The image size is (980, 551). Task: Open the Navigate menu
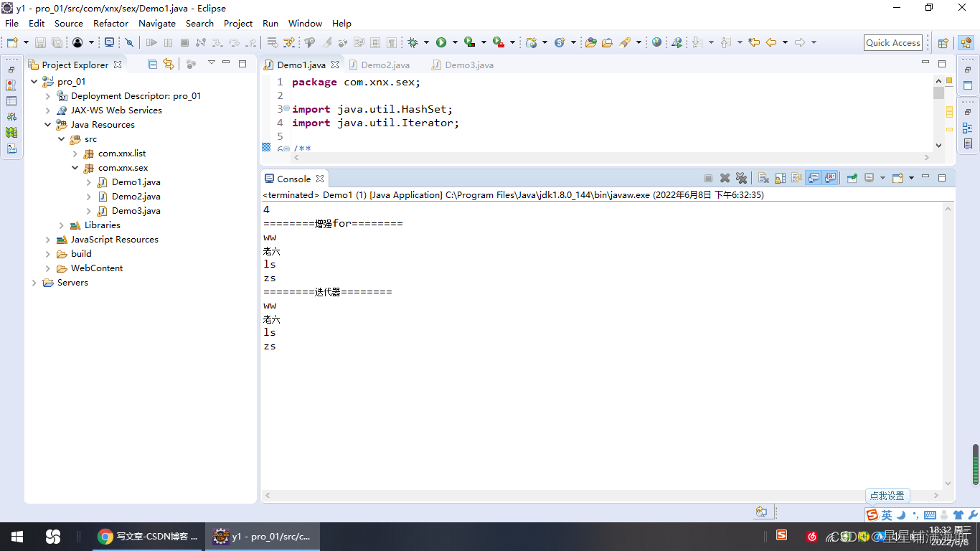pos(156,23)
